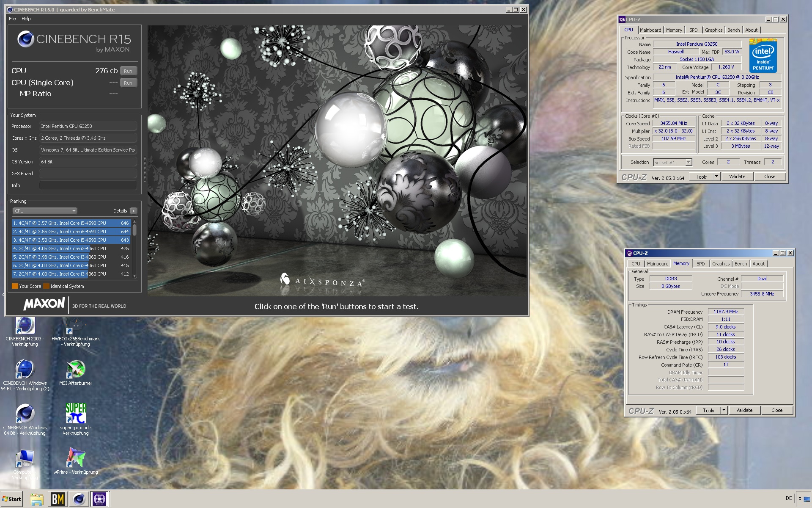The image size is (812, 508).
Task: Click Maxon logo at bottom of Cinebench
Action: pyautogui.click(x=44, y=304)
